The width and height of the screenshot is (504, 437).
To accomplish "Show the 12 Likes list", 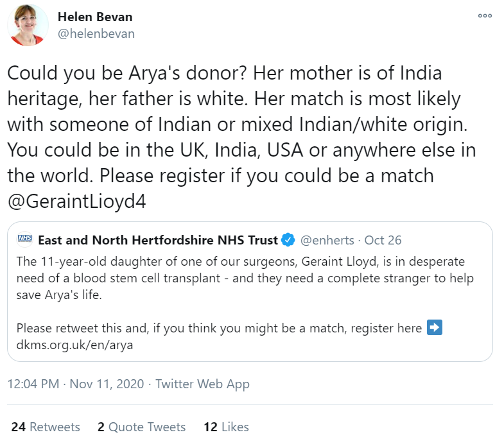I will 226,427.
